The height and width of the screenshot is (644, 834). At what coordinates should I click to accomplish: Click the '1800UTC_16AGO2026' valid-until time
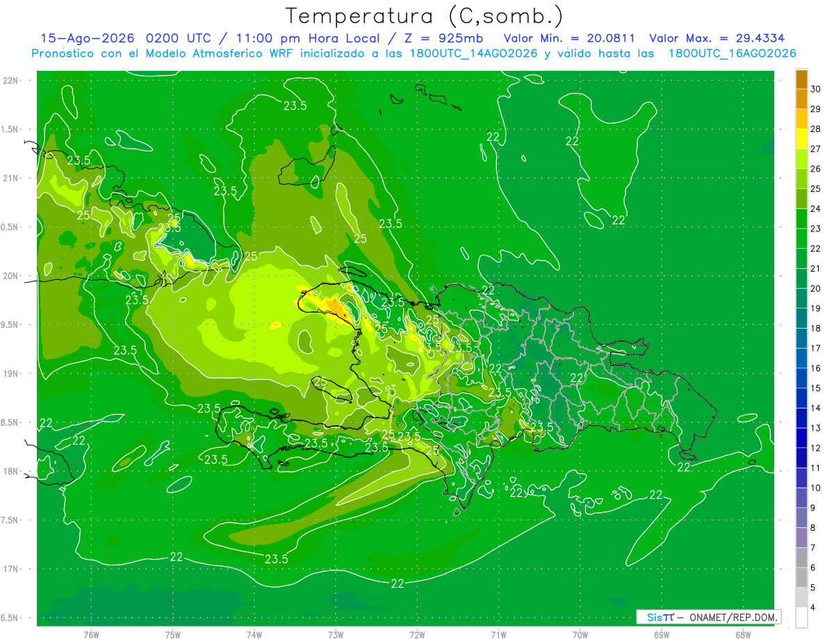pos(732,53)
